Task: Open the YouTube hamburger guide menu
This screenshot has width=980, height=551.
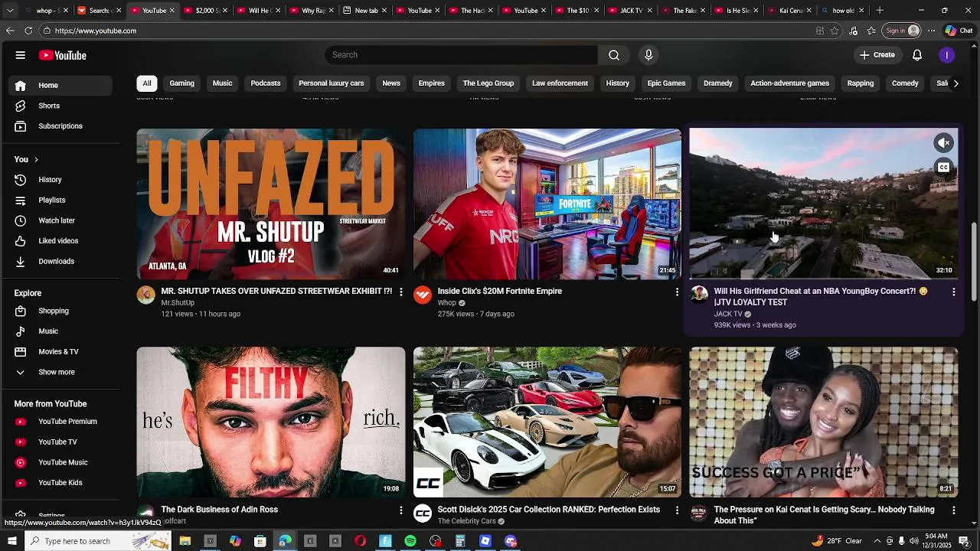Action: [x=21, y=55]
